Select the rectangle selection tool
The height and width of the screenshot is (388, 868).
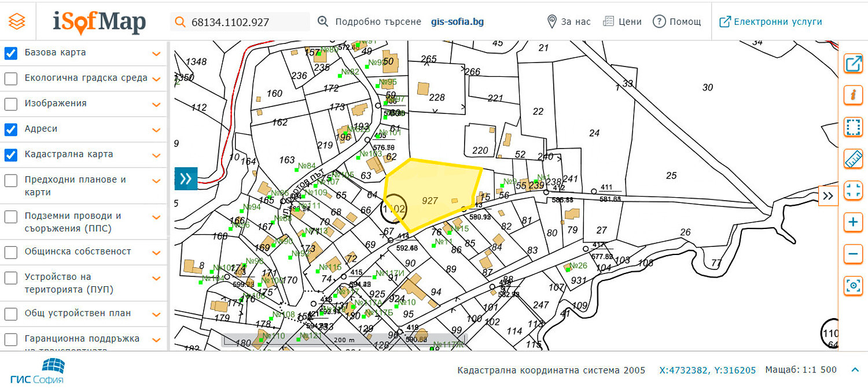[853, 127]
